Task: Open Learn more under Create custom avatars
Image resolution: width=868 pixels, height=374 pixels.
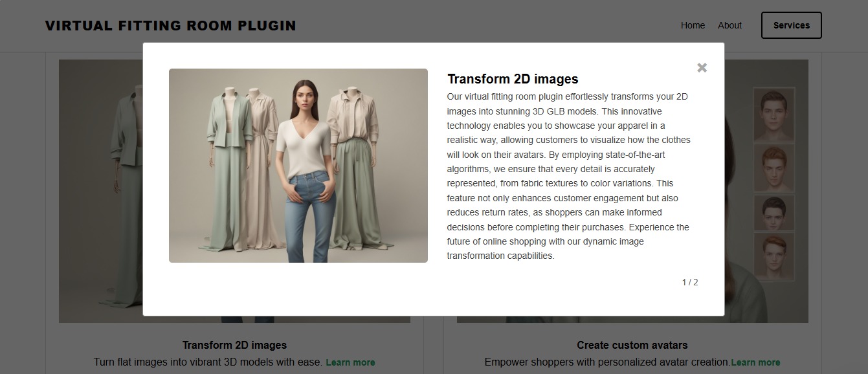Action: pos(755,362)
